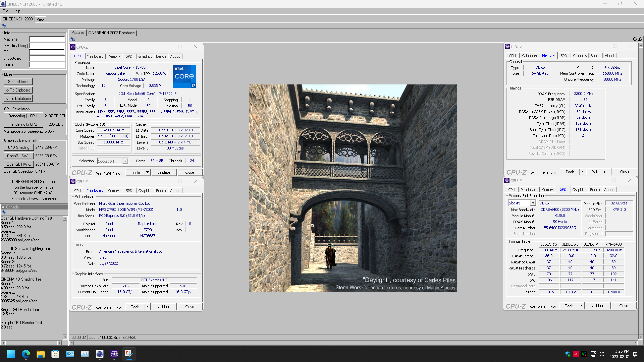Open the CPU-Z chip taskbar icon
The image size is (644, 362).
[x=114, y=354]
